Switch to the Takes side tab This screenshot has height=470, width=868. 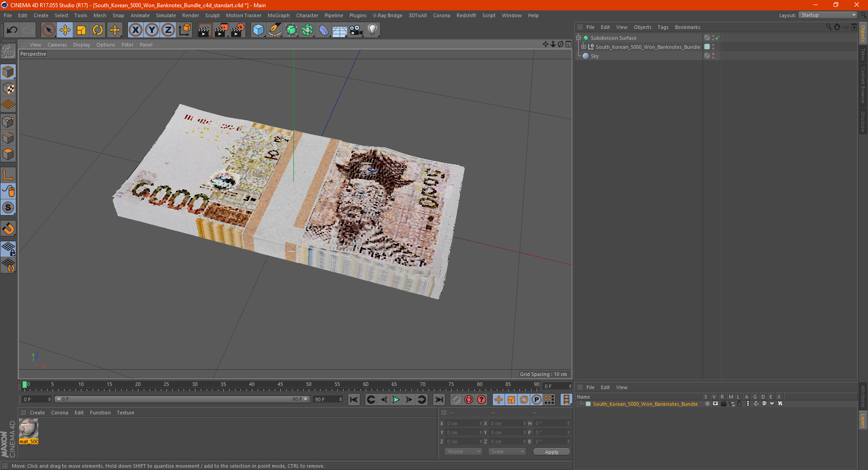(863, 55)
